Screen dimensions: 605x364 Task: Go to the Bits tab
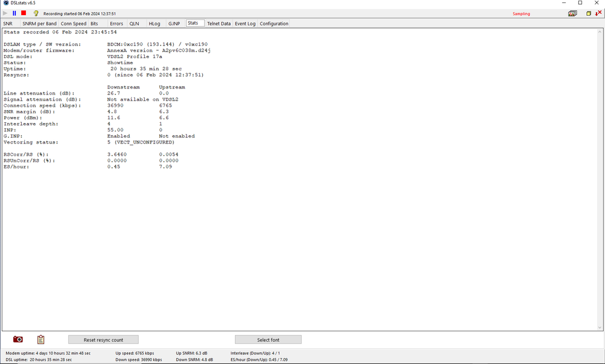point(94,24)
